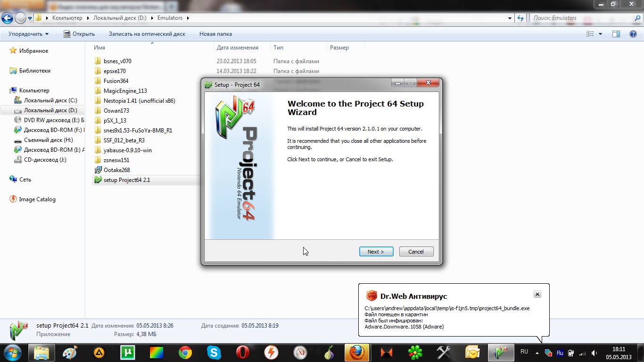The image size is (644, 362).
Task: Open Image Catalog in the navigation pane
Action: click(37, 199)
